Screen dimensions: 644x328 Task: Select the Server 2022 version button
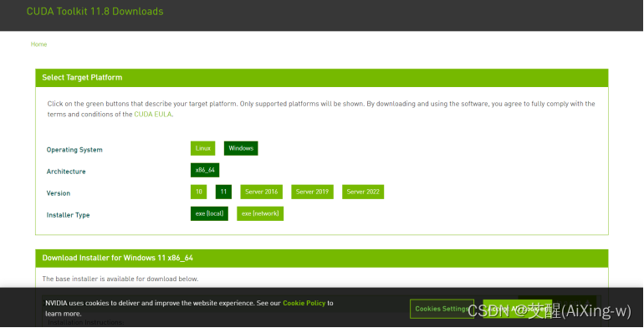tap(363, 192)
